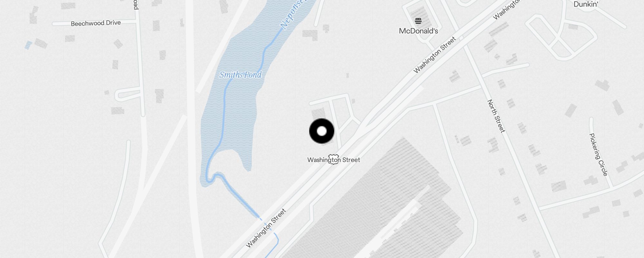
Task: Click the Washington Street label near the stream
Action: [x=266, y=228]
